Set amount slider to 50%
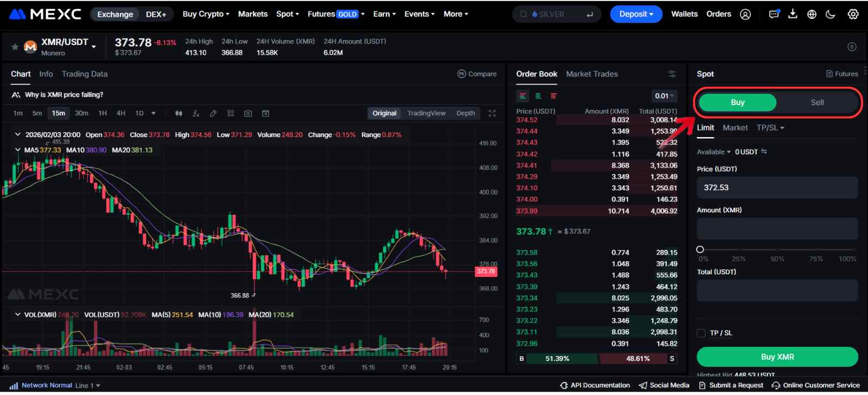Screen dimensions: 868x395 777,250
